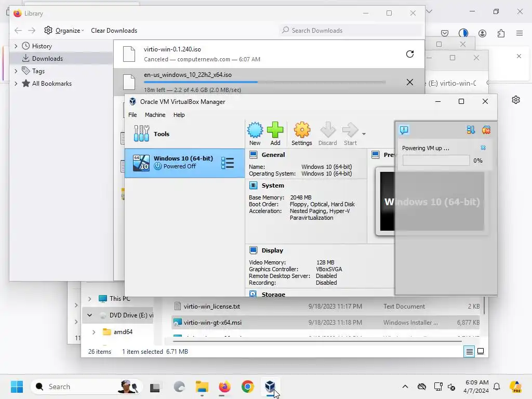Open the Organize dropdown in Library
The height and width of the screenshot is (399, 532).
[x=64, y=30]
